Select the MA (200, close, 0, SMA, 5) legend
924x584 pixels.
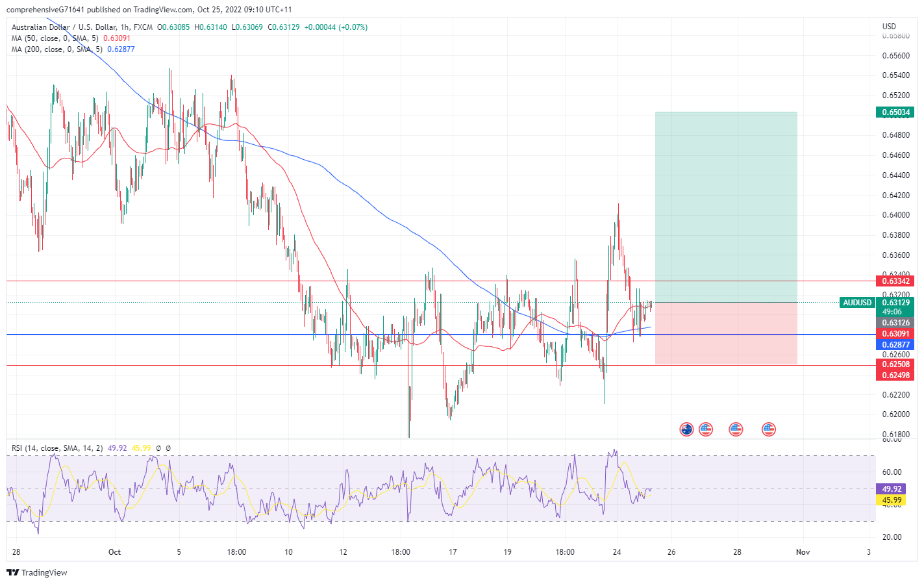[x=57, y=49]
